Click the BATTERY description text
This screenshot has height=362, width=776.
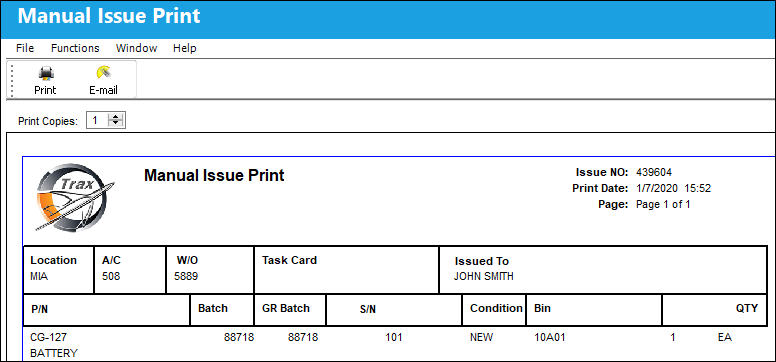54,354
